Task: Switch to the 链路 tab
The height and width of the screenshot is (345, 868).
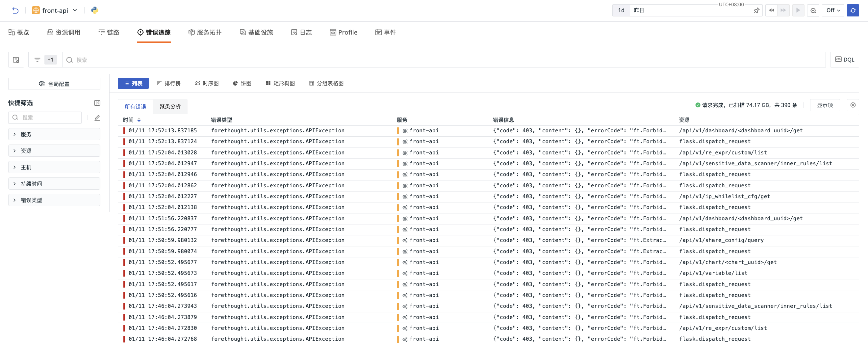Action: click(109, 32)
